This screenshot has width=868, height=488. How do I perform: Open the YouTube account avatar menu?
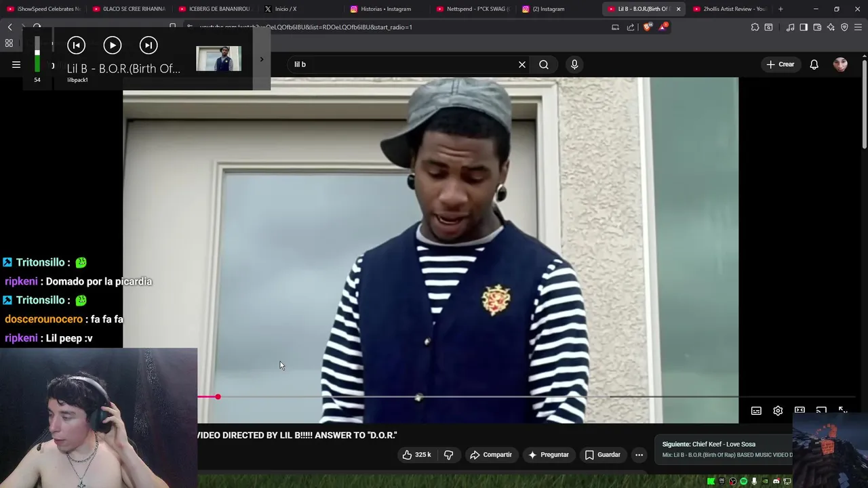click(841, 64)
